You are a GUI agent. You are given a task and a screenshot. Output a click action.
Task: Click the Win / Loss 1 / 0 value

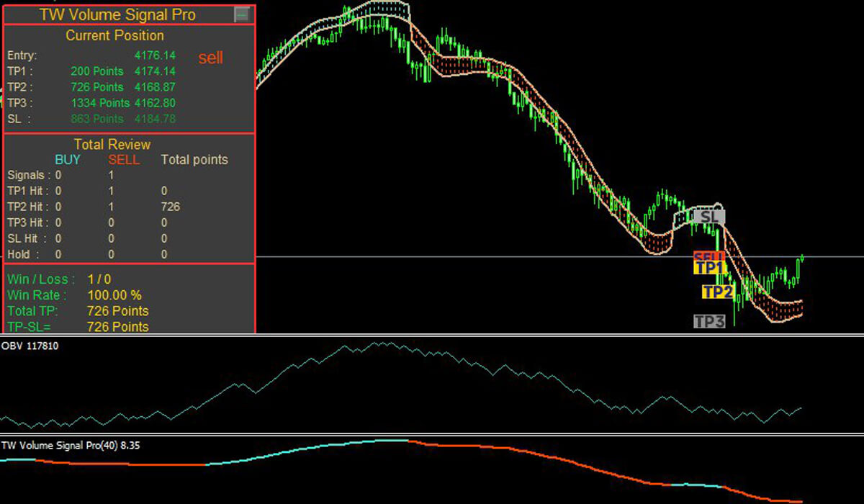(99, 279)
